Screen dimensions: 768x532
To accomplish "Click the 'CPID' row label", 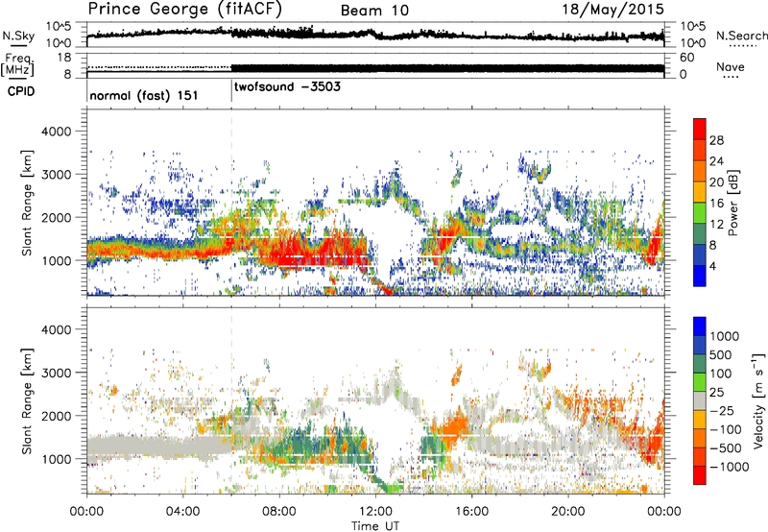I will pos(21,91).
